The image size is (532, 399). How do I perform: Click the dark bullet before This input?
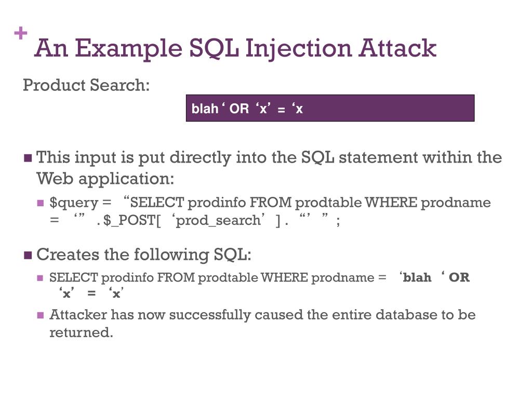28,158
